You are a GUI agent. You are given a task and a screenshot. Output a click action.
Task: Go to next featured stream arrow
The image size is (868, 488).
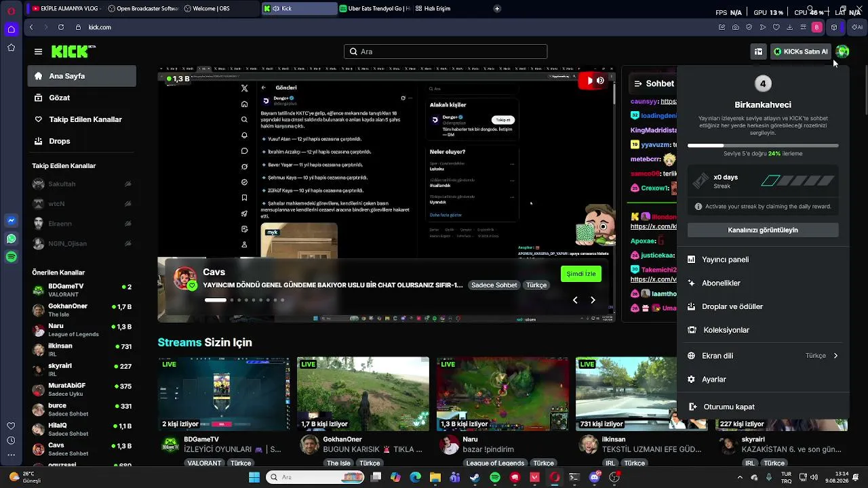coord(593,300)
